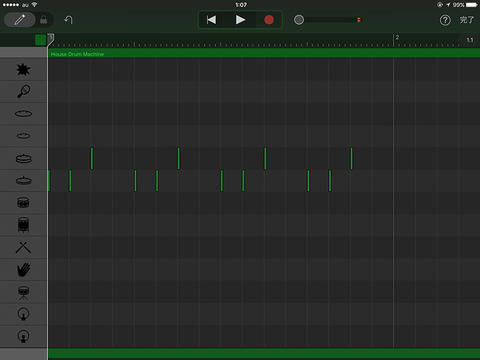Screen dimensions: 480x360
Task: Click the orange level marker on volume track
Action: point(359,20)
